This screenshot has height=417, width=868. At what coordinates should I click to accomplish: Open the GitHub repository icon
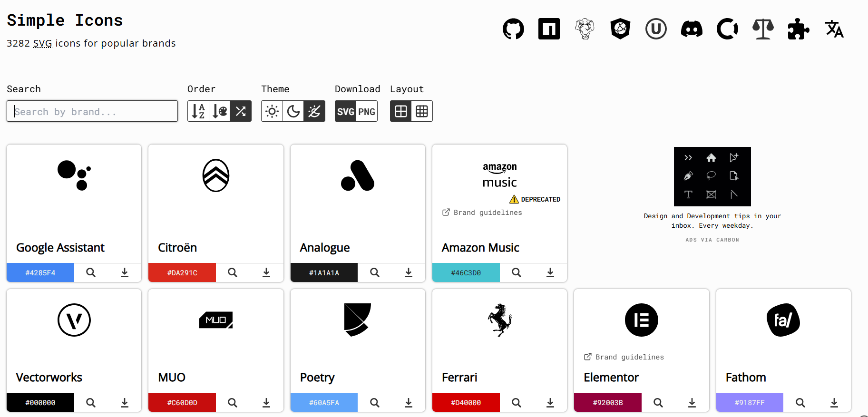pyautogui.click(x=513, y=29)
